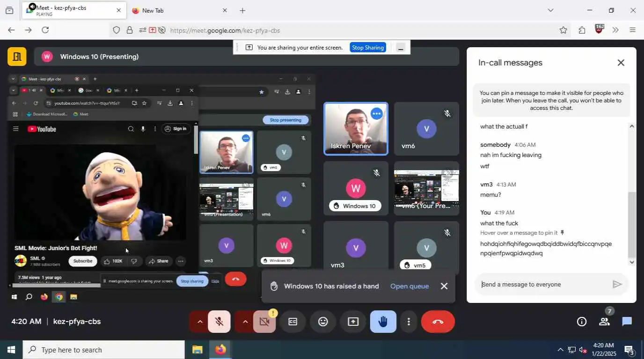Click the chat panel scrollbar down arrow
Screen dimensions: 644x359
coord(632,262)
